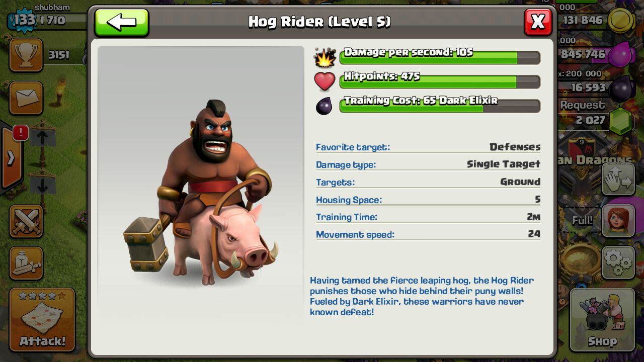Click the Hitpoints green bar
This screenshot has height=362, width=644.
coord(440,81)
